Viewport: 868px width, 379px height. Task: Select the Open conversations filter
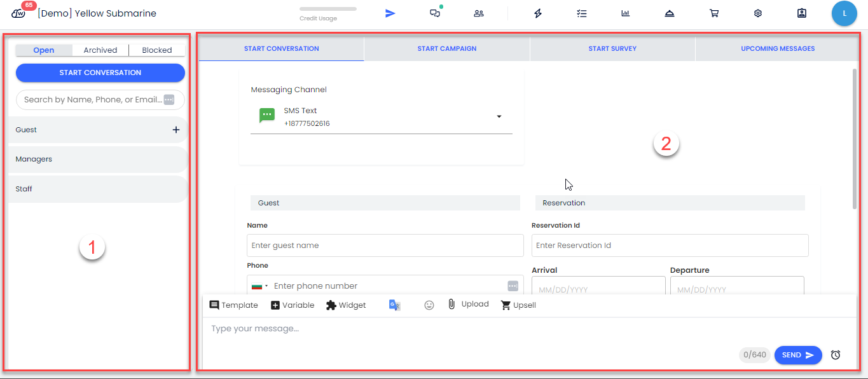pyautogui.click(x=44, y=50)
